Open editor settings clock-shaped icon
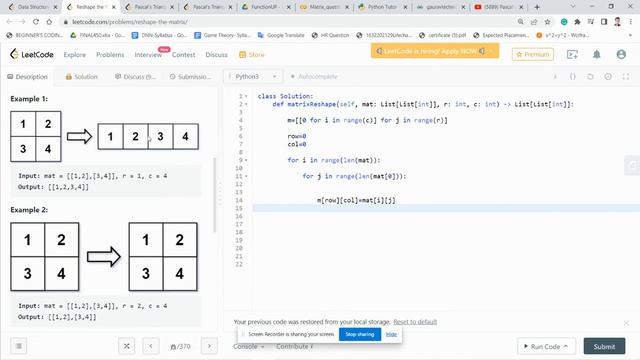The height and width of the screenshot is (360, 640). [608, 77]
